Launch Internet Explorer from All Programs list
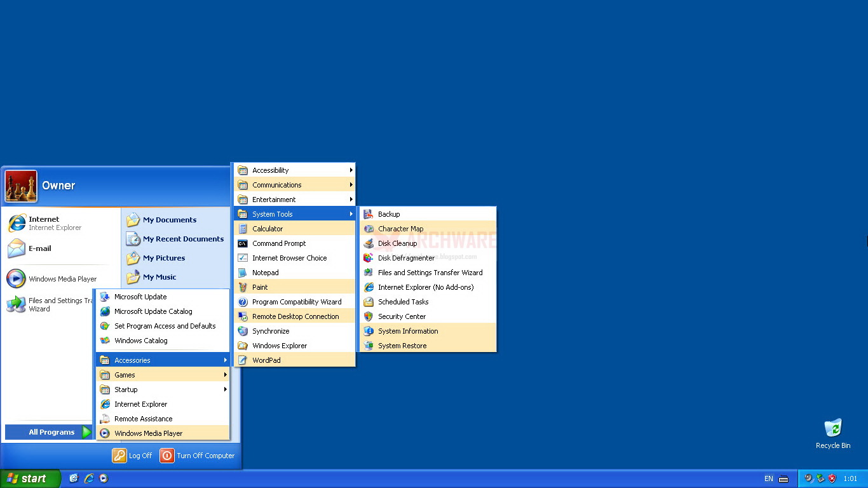Viewport: 868px width, 488px height. coord(163,404)
